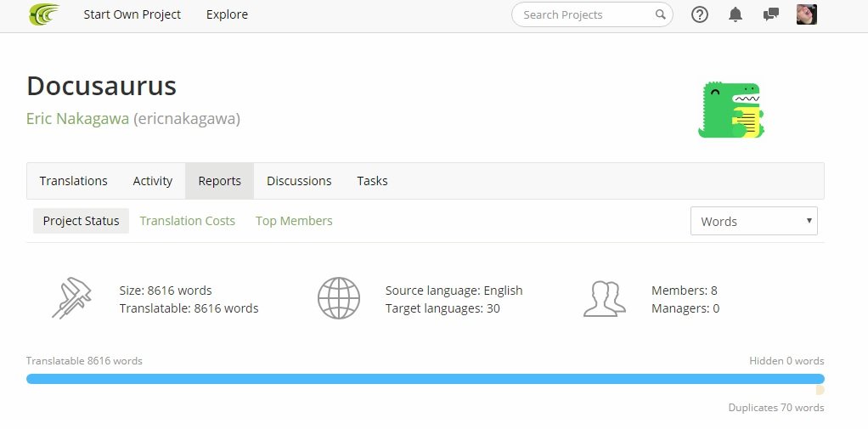The width and height of the screenshot is (868, 429).
Task: Open the messages chat bubble icon
Action: 771,14
